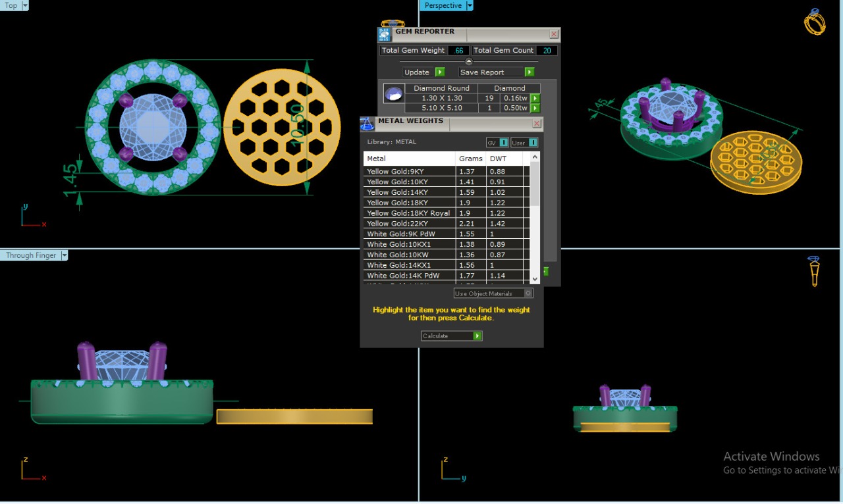
Task: Click green arrow for 0.50tw diamond row
Action: [535, 108]
